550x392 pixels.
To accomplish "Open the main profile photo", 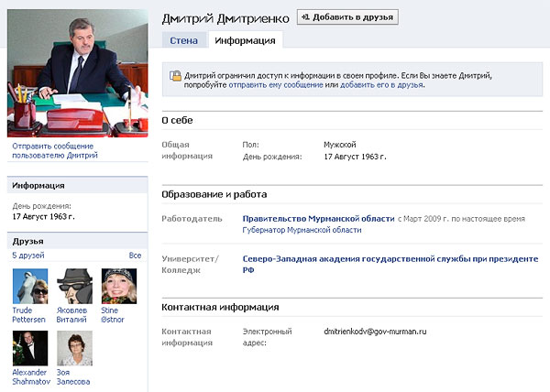I will tap(76, 72).
